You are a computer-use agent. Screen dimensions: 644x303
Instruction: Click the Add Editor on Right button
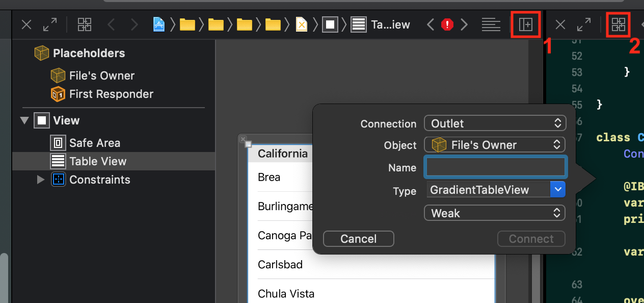pyautogui.click(x=525, y=24)
